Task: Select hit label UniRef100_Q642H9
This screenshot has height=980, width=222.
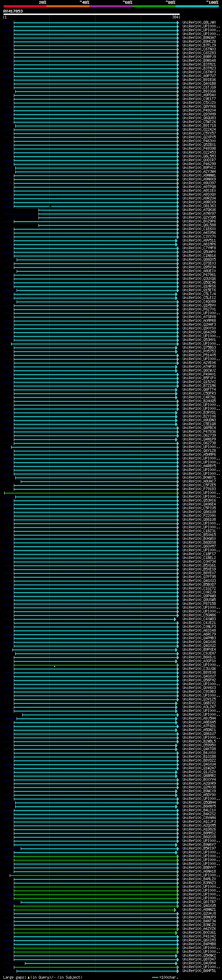Action: tap(199, 332)
